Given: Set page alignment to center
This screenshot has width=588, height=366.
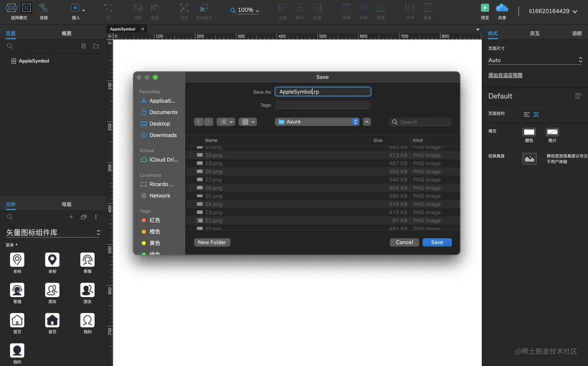Looking at the screenshot, I should point(536,114).
